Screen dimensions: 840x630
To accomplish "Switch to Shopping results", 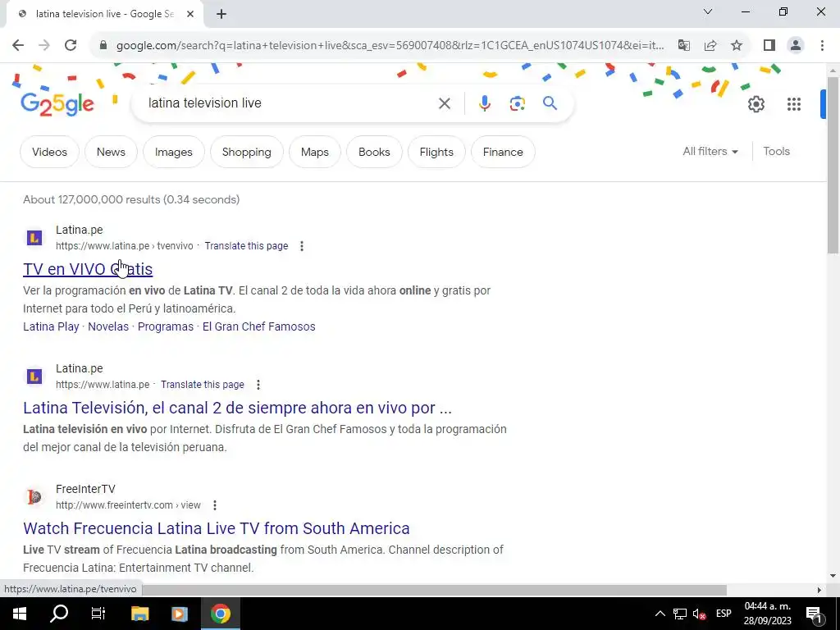I will coord(246,152).
